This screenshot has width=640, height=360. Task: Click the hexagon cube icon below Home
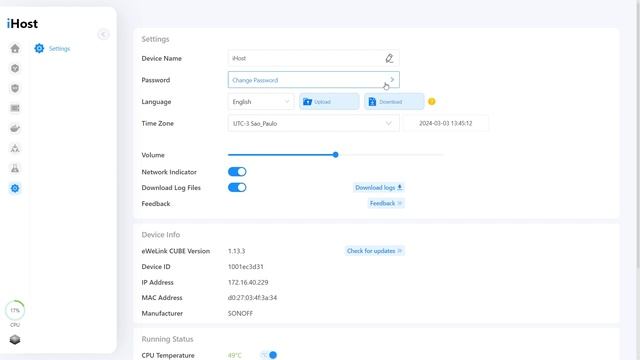tap(15, 68)
